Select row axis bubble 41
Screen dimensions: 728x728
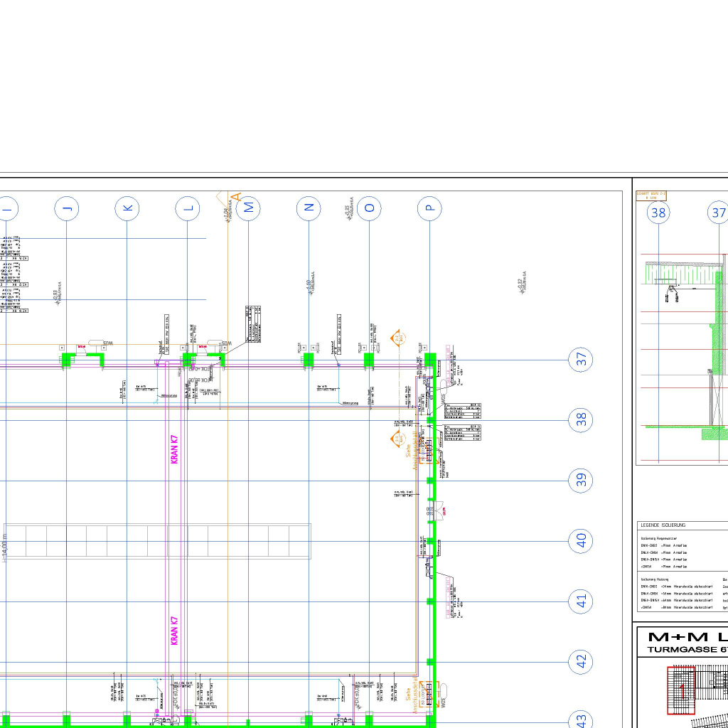pos(582,602)
